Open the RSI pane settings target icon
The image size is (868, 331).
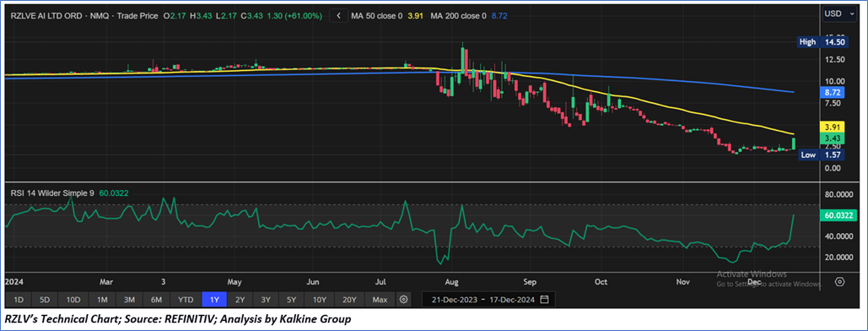coord(840,282)
